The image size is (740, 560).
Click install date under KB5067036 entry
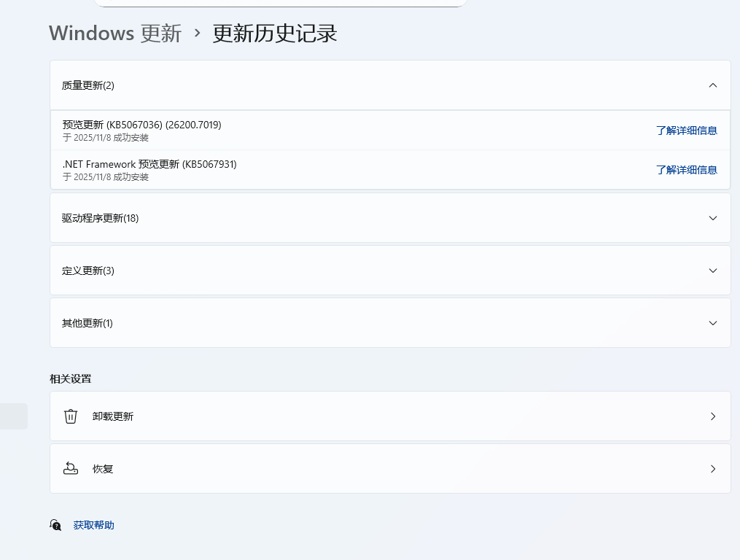pos(105,137)
